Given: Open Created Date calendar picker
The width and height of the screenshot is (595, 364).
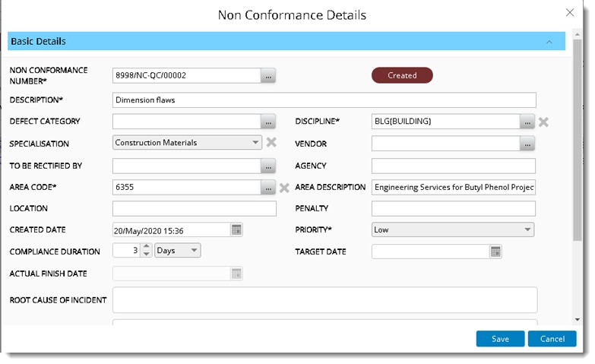Looking at the screenshot, I should 236,229.
